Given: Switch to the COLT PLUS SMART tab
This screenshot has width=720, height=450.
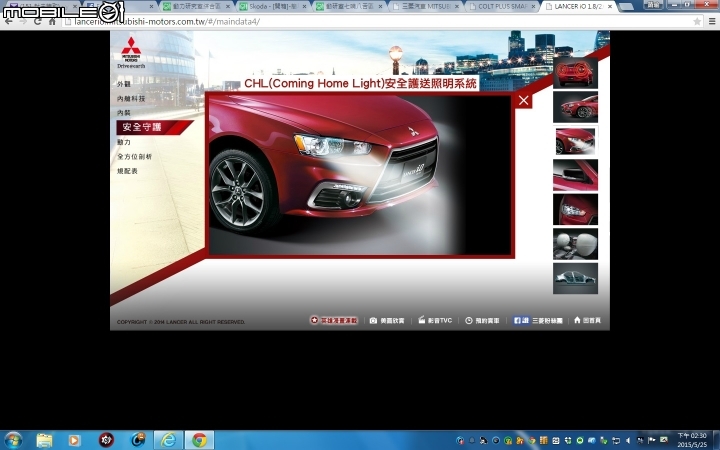Looking at the screenshot, I should click(x=502, y=6).
